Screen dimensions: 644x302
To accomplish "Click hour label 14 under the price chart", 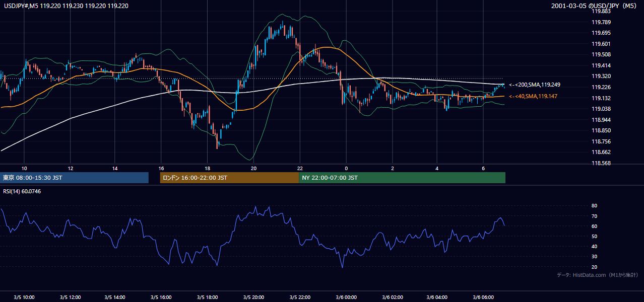I will [x=115, y=168].
